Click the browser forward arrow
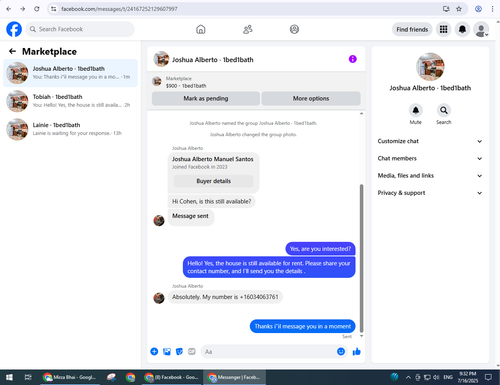Image resolution: width=500 pixels, height=385 pixels. (x=23, y=9)
